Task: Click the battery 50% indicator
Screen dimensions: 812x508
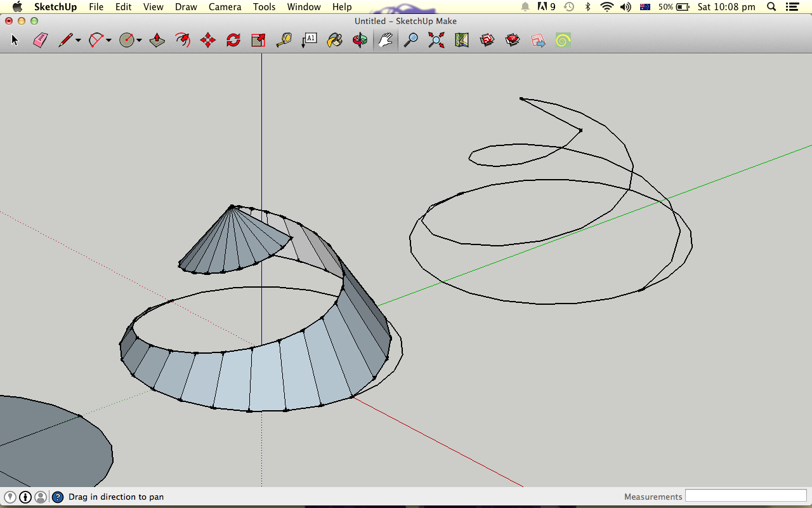Action: tap(674, 7)
